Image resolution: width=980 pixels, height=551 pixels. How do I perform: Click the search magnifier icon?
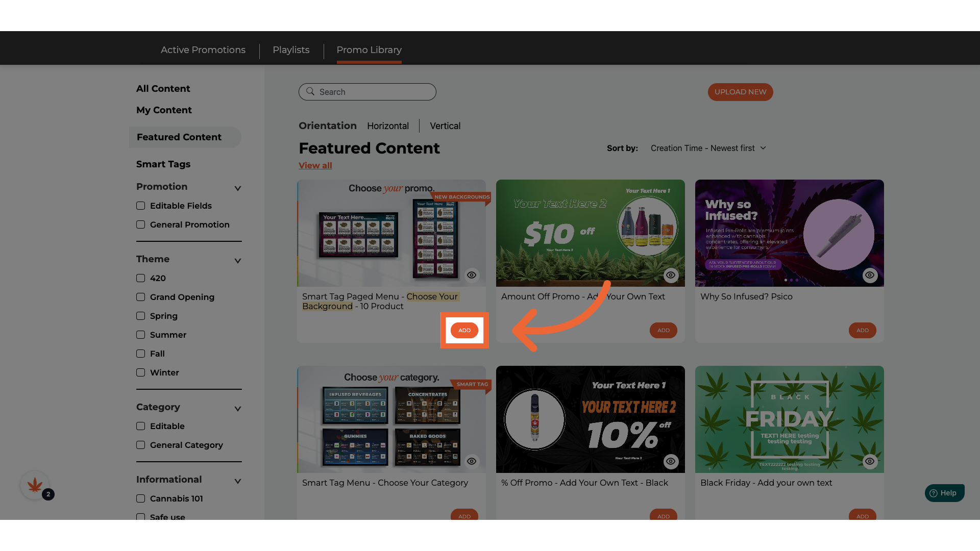(x=310, y=92)
